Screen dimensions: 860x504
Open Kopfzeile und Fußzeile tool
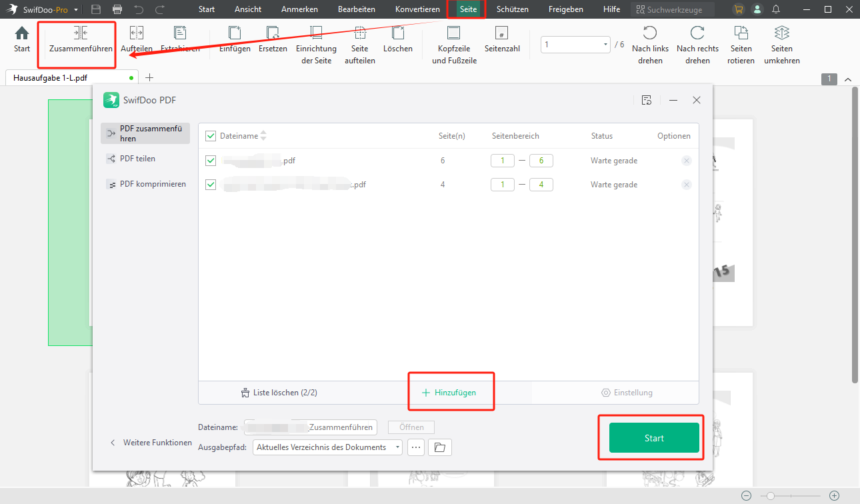click(453, 45)
